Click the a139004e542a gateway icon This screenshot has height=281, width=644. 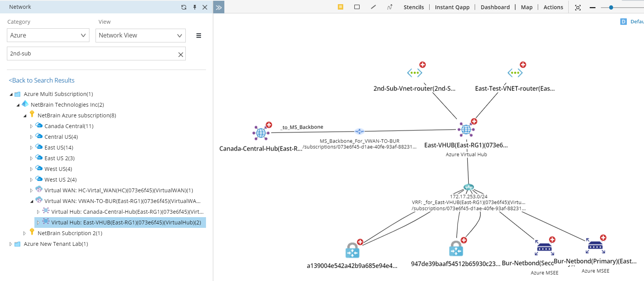352,250
